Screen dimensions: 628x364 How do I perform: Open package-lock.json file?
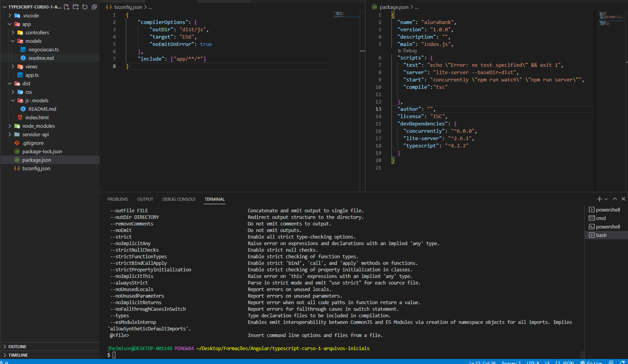(50, 151)
